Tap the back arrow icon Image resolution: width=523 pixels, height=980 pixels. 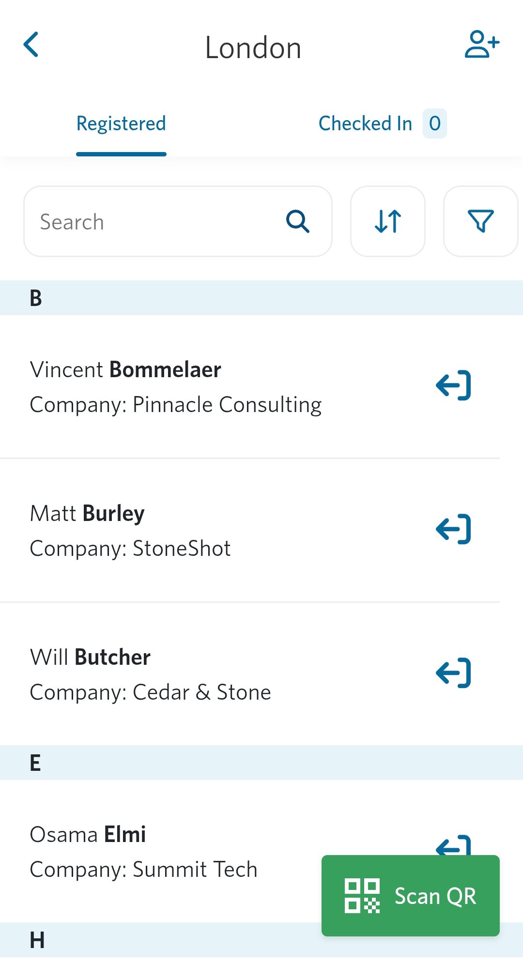31,45
